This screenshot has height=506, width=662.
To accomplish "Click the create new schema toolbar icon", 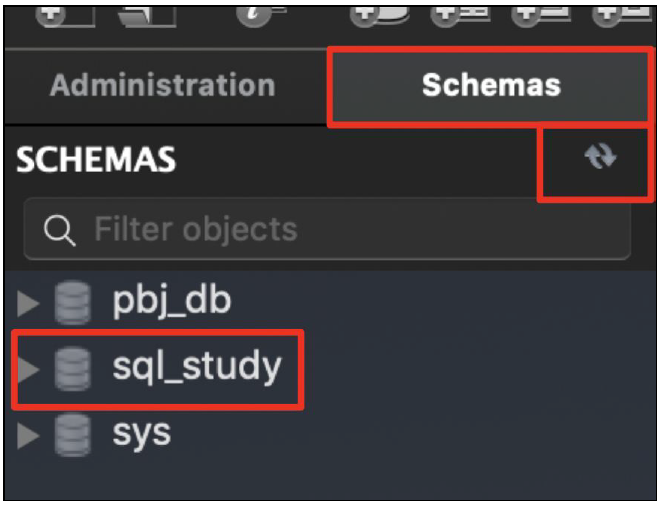I will coord(379,16).
